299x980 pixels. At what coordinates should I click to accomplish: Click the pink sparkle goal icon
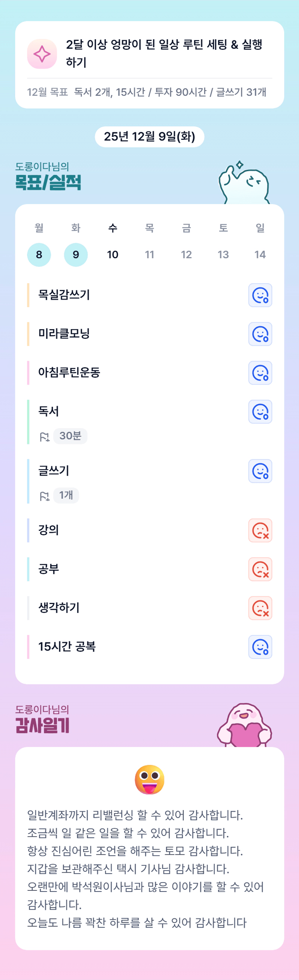[42, 53]
